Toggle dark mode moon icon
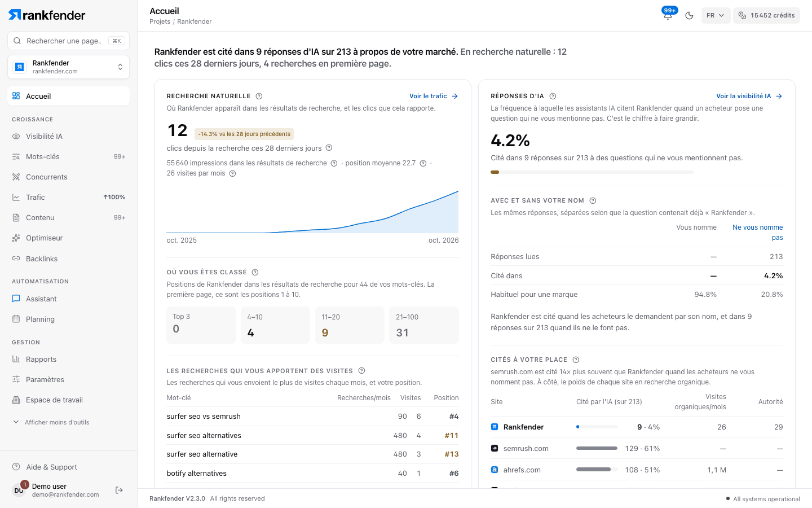Screen dimensions: 812x508 click(x=689, y=15)
